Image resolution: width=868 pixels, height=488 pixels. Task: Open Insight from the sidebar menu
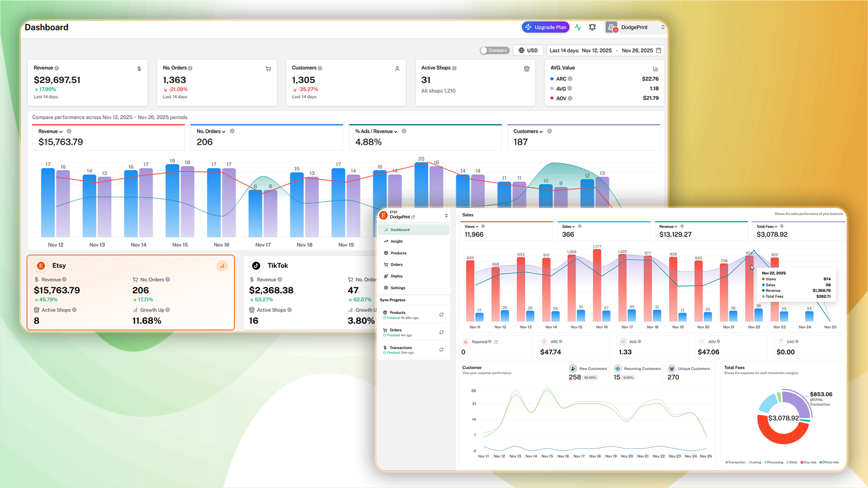397,241
